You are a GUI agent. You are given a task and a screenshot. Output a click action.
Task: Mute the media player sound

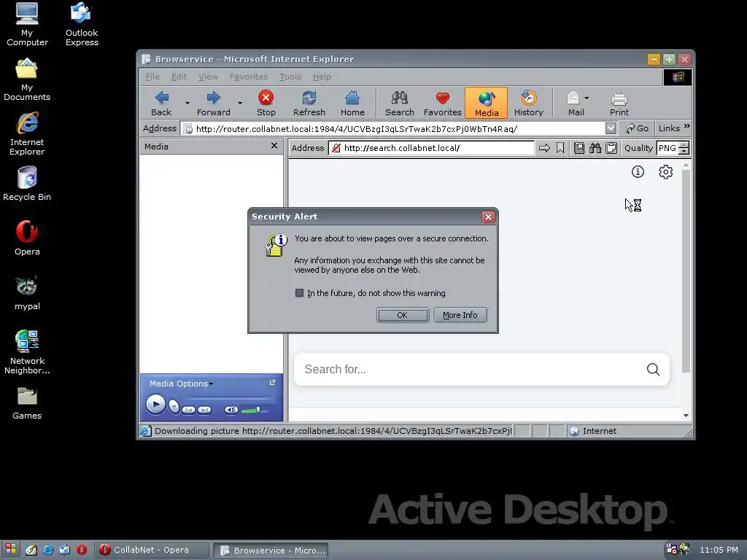click(231, 410)
